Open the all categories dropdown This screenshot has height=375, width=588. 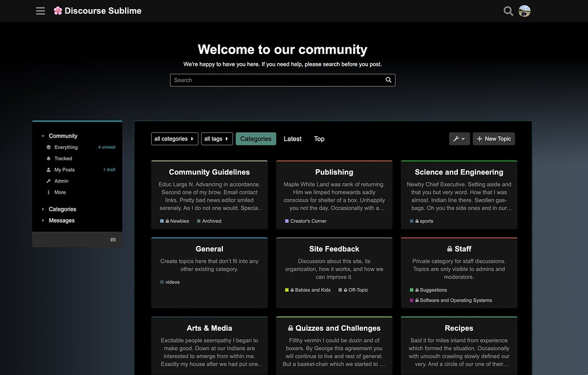pyautogui.click(x=175, y=139)
